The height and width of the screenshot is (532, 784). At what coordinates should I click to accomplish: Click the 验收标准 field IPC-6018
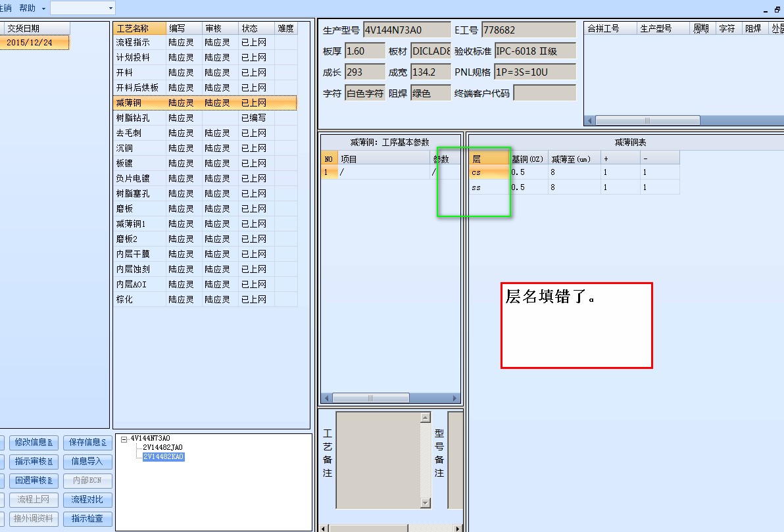click(x=535, y=51)
